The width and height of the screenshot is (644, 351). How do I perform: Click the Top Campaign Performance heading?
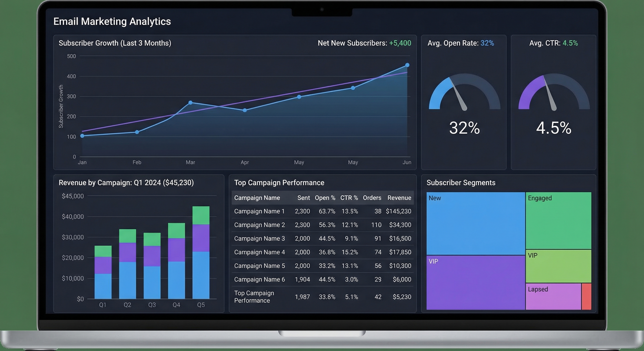(x=279, y=182)
